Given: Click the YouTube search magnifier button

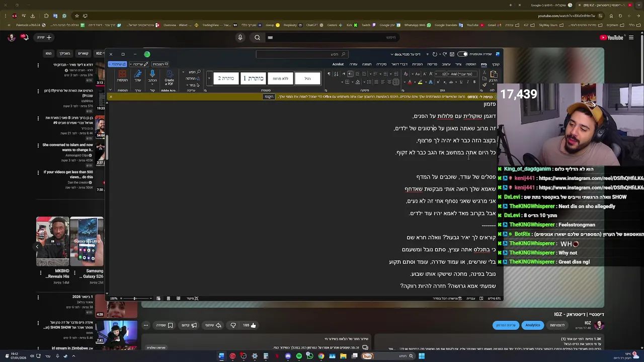Looking at the screenshot, I should pos(257,37).
